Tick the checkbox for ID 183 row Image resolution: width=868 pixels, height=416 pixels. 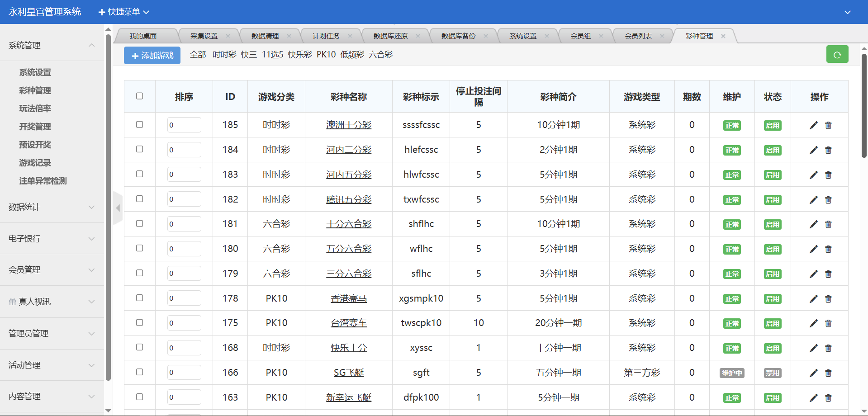pos(139,174)
